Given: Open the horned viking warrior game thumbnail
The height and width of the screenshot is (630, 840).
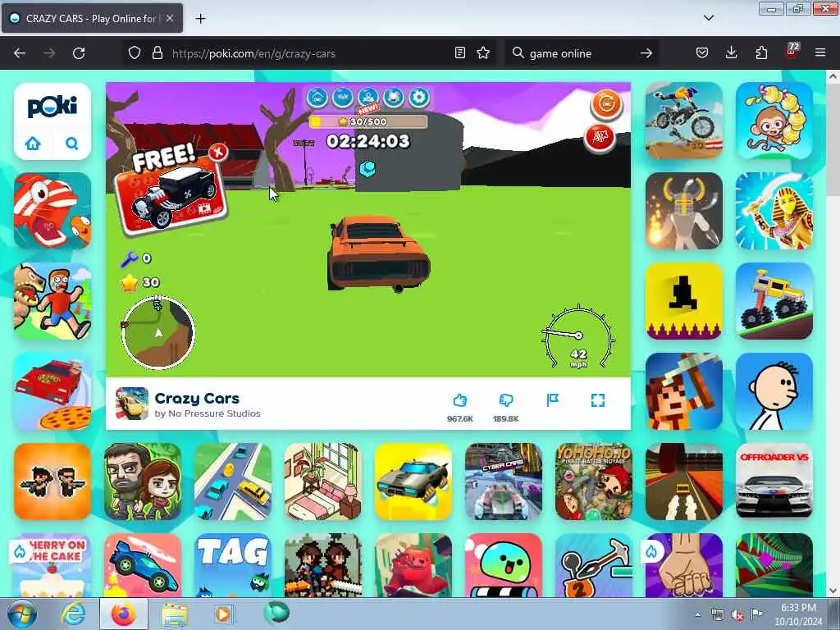Looking at the screenshot, I should click(684, 211).
